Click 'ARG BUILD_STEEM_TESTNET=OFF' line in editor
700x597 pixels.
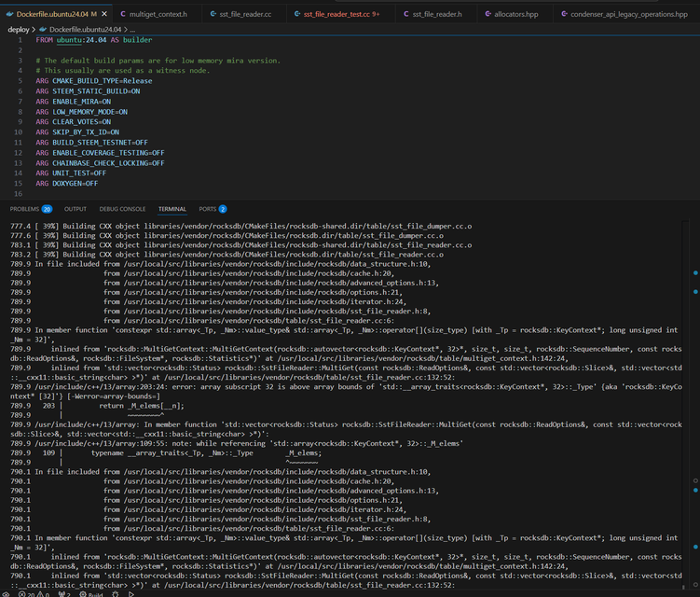(x=92, y=143)
